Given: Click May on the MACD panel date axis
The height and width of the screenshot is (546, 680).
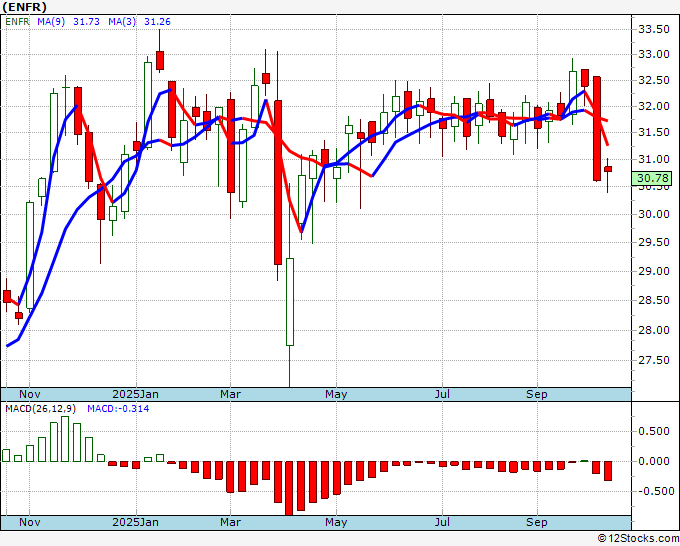Looking at the screenshot, I should tap(336, 523).
